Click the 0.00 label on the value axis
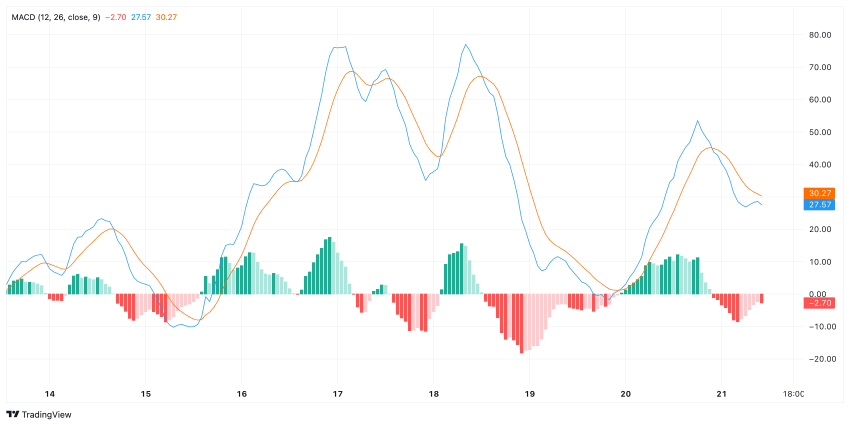This screenshot has height=426, width=850. (822, 292)
